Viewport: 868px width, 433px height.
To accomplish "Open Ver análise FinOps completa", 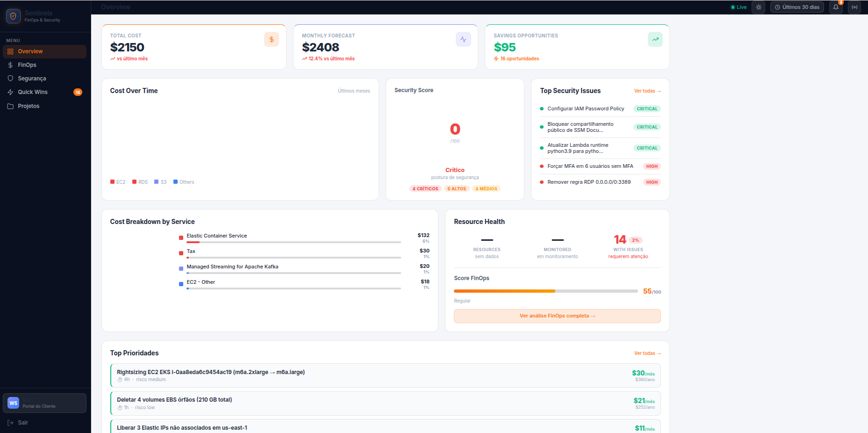I will click(x=557, y=316).
